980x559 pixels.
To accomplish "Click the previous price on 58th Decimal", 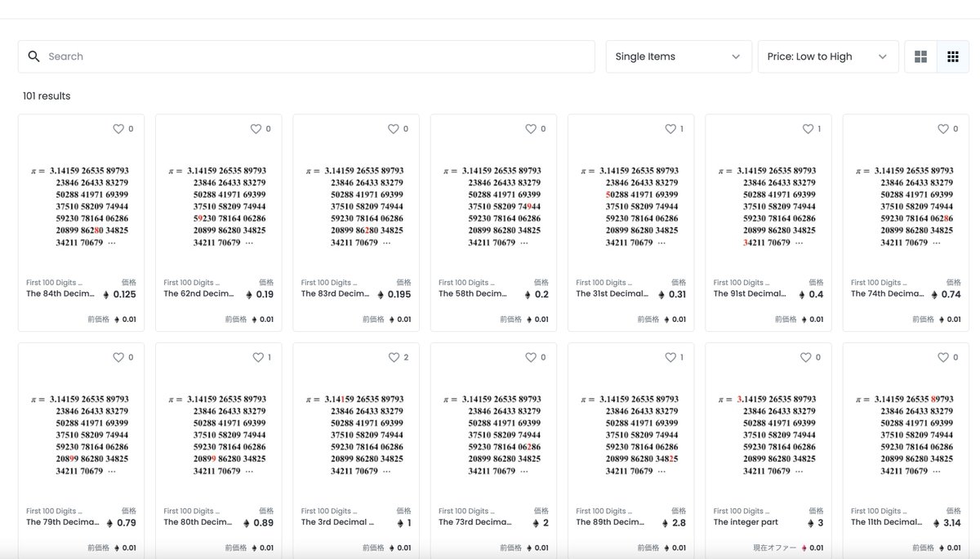I will [541, 320].
